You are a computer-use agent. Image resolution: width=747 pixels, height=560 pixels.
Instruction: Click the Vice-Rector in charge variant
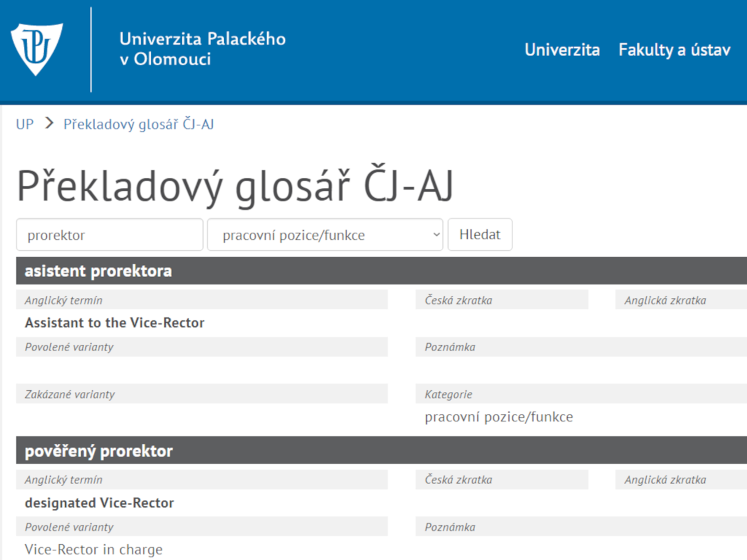93,549
